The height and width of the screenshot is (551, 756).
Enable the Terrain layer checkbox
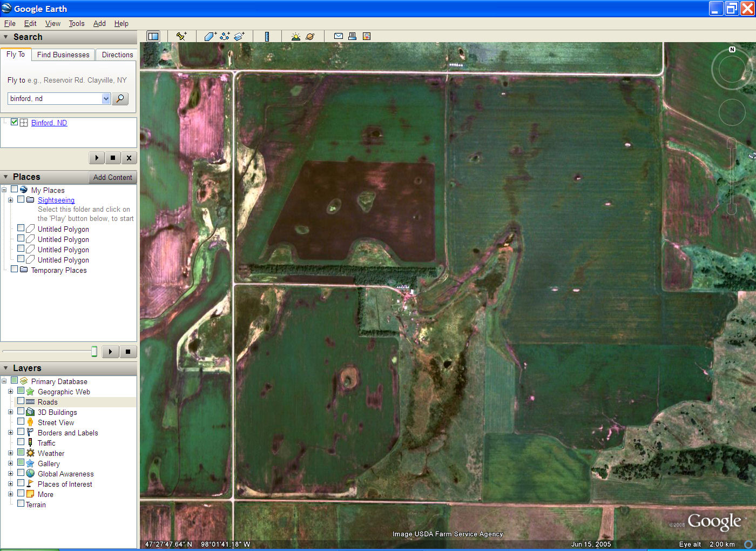tap(21, 504)
